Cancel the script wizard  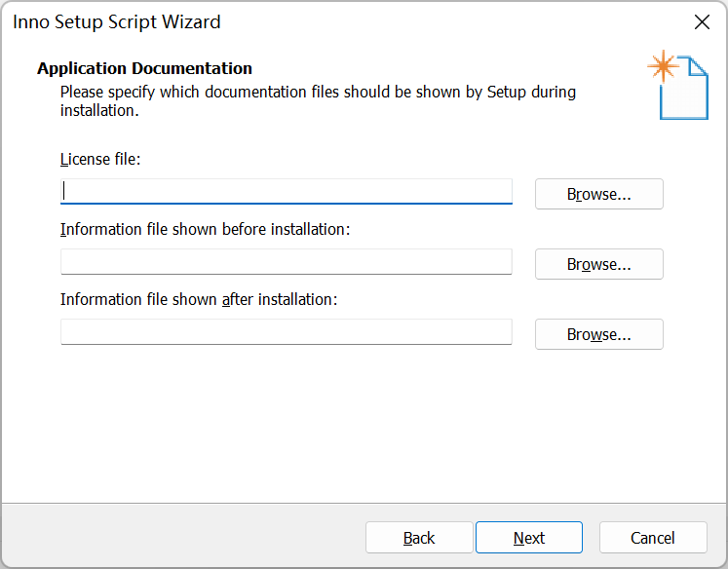[652, 538]
